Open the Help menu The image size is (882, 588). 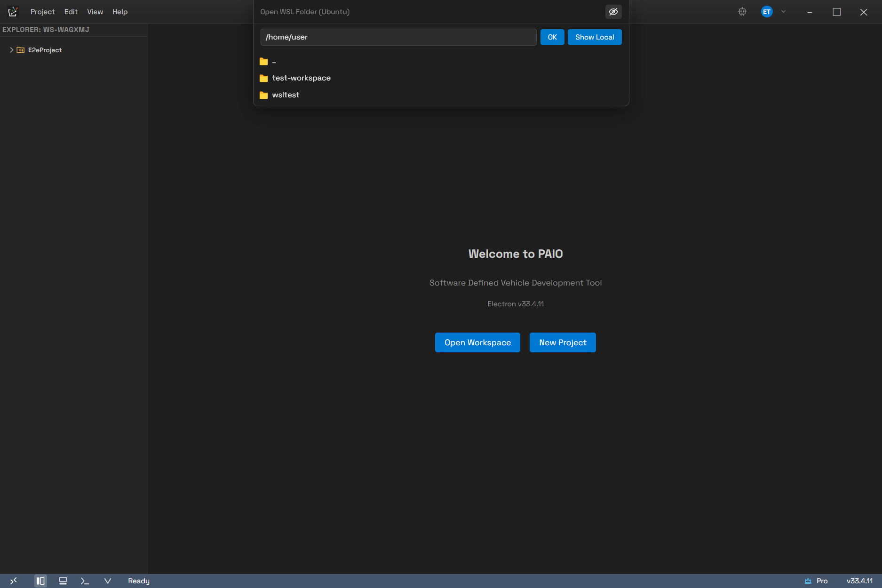coord(120,12)
